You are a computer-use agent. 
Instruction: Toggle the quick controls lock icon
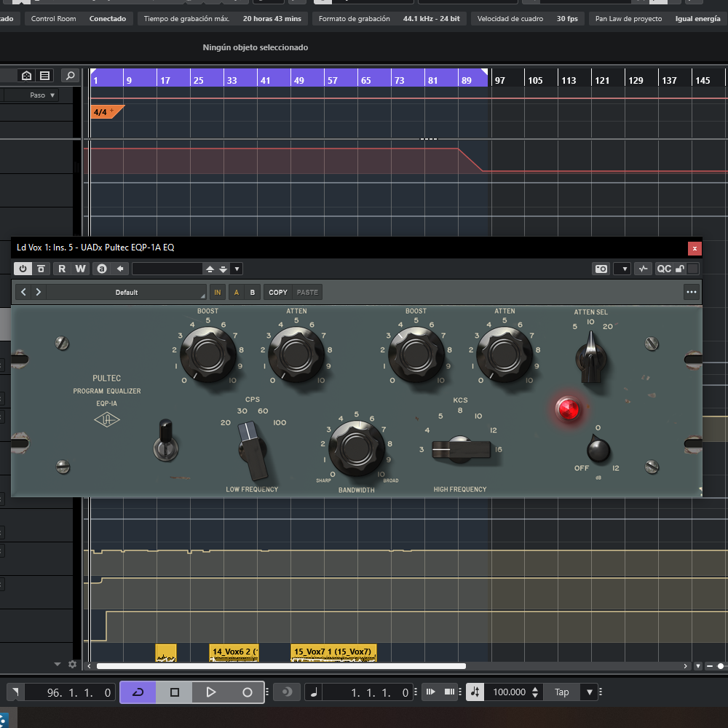[680, 269]
